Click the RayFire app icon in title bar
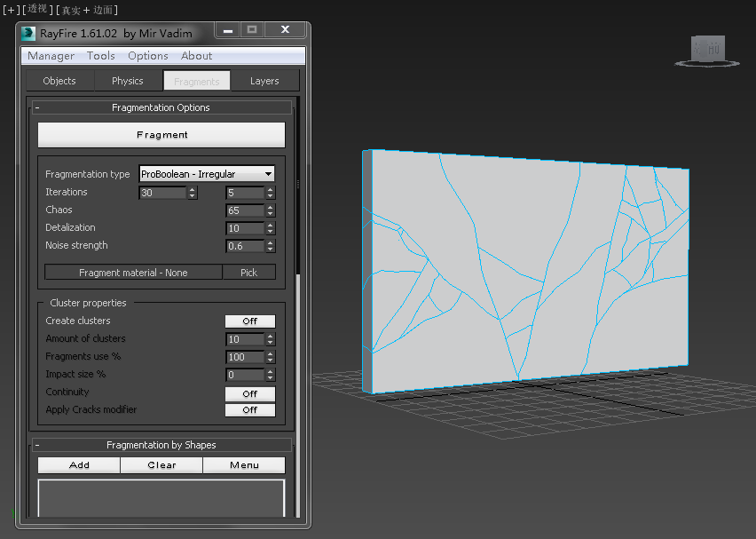This screenshot has width=756, height=539. (x=28, y=33)
